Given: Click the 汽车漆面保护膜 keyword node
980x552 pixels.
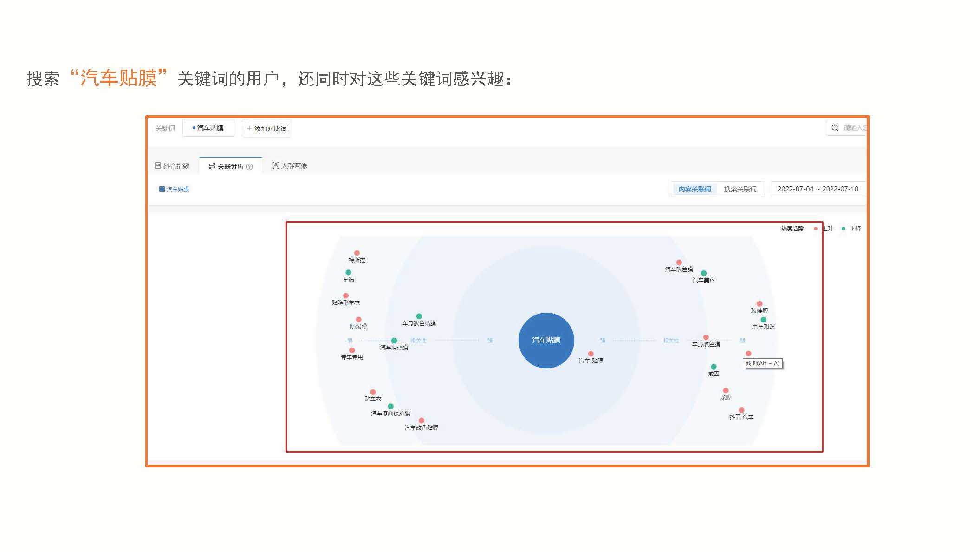Looking at the screenshot, I should click(390, 407).
